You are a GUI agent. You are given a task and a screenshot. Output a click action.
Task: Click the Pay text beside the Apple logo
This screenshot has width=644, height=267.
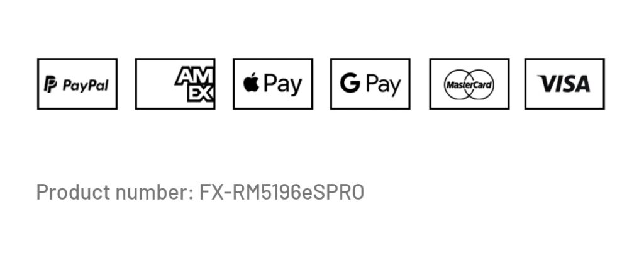click(x=282, y=84)
